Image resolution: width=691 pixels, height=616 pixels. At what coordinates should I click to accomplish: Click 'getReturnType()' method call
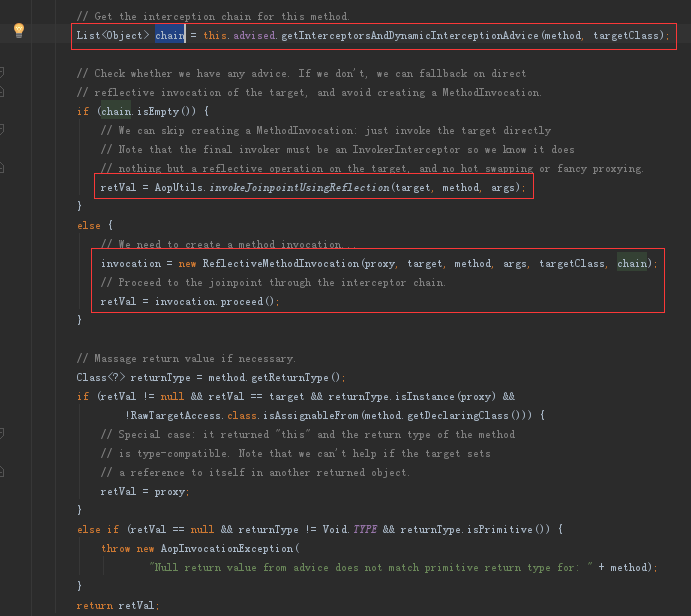point(296,378)
